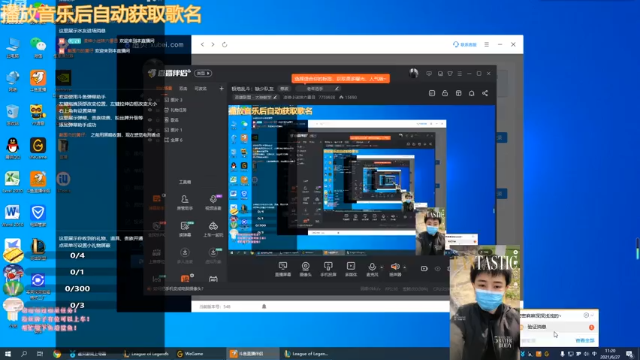
Task: Add a new scene with the plus button
Action: pyautogui.click(x=221, y=88)
